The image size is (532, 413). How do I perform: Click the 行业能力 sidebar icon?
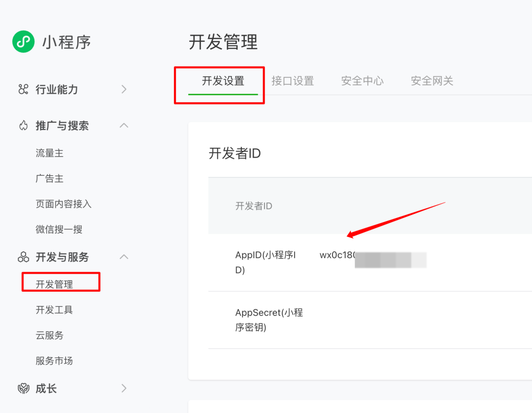24,89
